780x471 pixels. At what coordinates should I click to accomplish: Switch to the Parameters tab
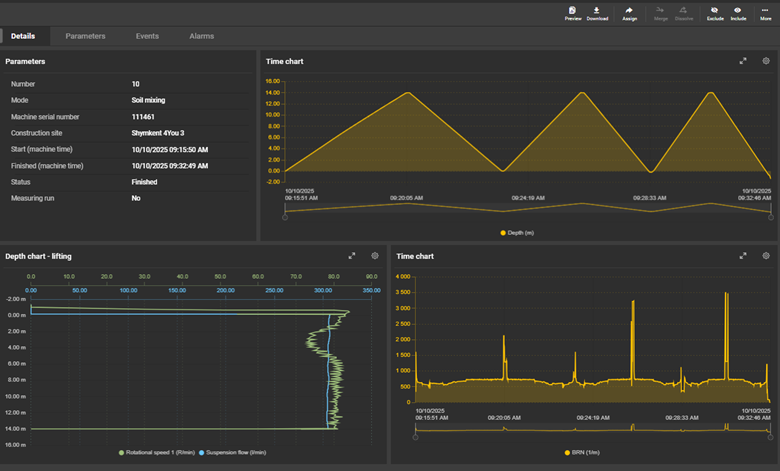[x=85, y=36]
